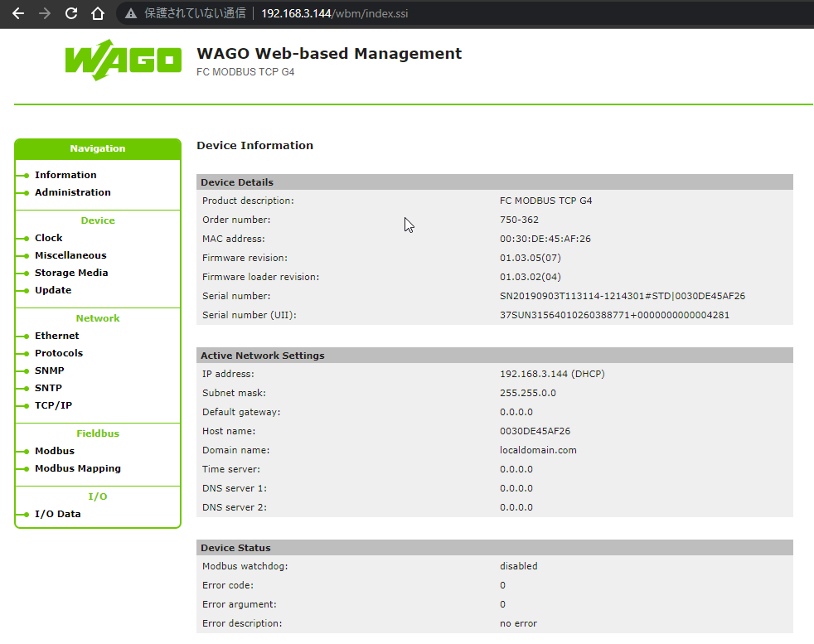814x644 pixels.
Task: Click the Active Network Settings header
Action: tap(495, 356)
